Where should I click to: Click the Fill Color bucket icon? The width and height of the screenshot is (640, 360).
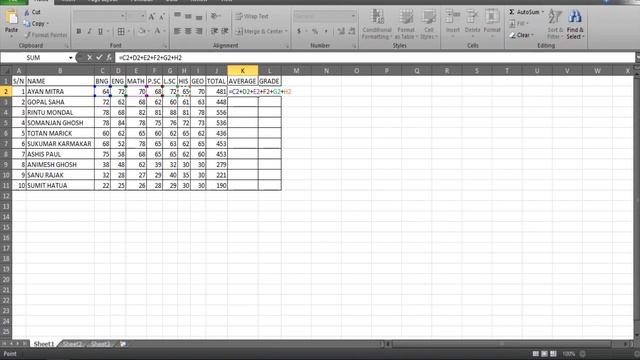pos(142,31)
